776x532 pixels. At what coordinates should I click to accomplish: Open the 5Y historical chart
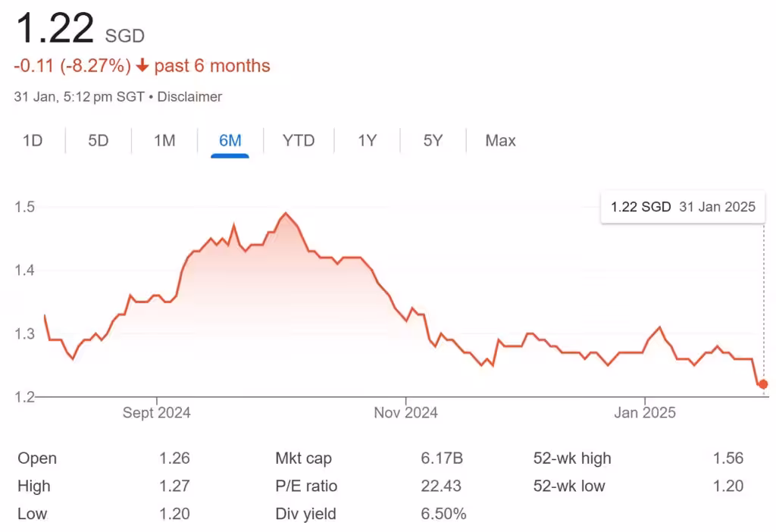[431, 140]
